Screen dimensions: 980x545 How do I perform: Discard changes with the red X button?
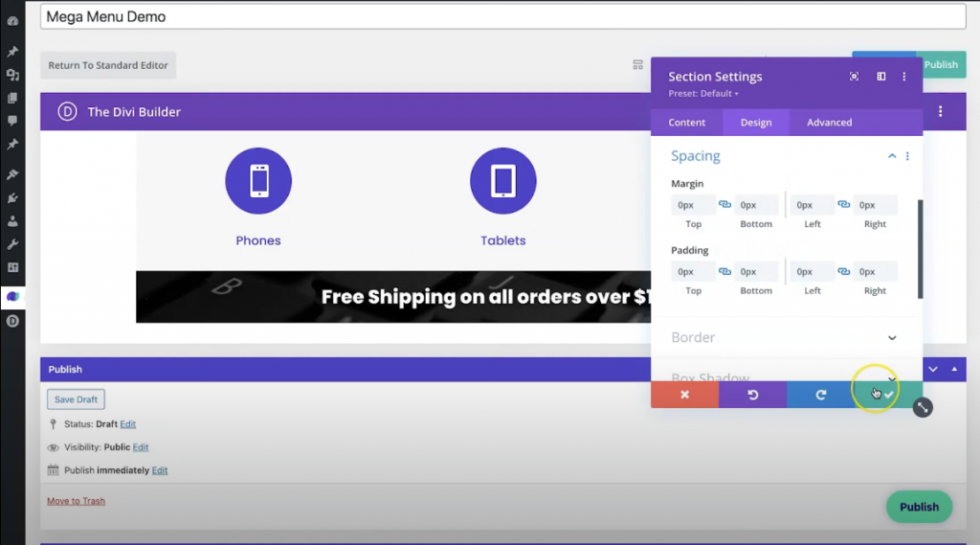(x=685, y=395)
